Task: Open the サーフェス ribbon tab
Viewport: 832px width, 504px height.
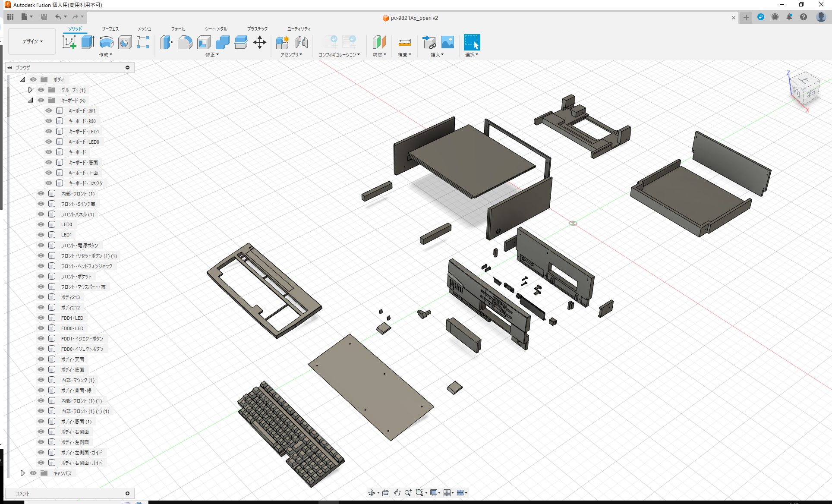Action: coord(110,29)
